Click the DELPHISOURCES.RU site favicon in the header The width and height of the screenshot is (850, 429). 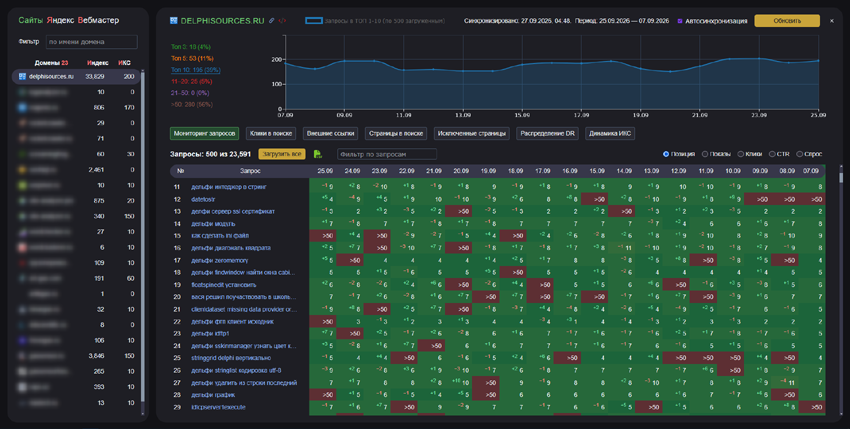173,21
